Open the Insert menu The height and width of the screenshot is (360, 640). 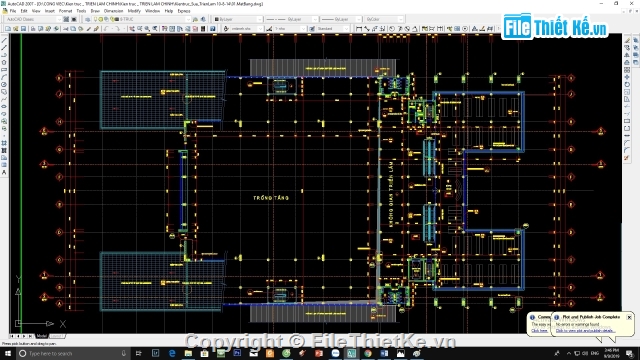pyautogui.click(x=50, y=11)
